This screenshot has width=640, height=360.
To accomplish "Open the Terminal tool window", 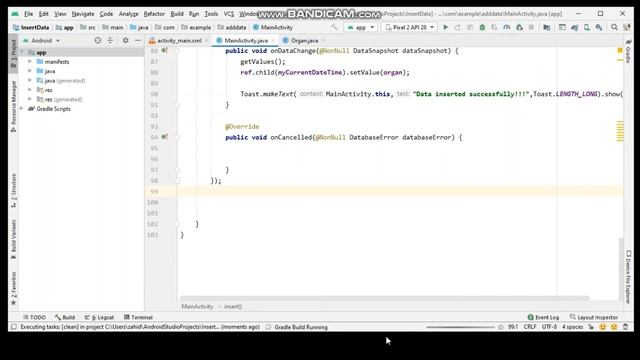I will coord(138,317).
